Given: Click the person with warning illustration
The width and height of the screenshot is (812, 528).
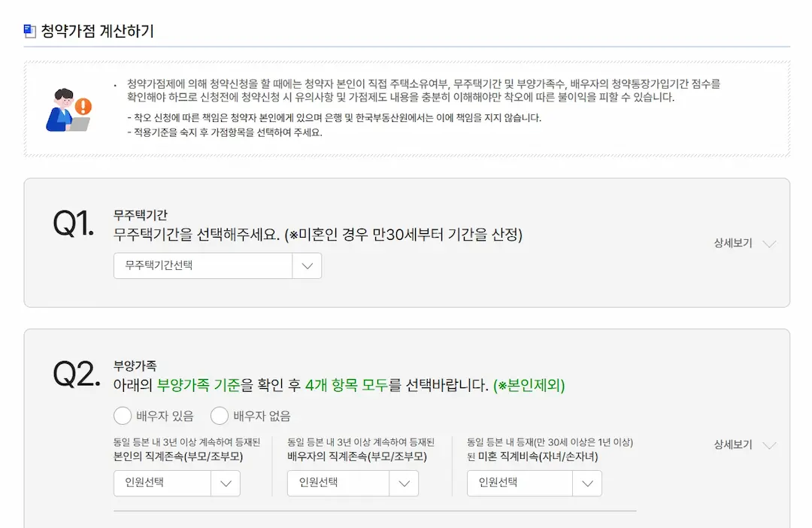Looking at the screenshot, I should coord(68,110).
